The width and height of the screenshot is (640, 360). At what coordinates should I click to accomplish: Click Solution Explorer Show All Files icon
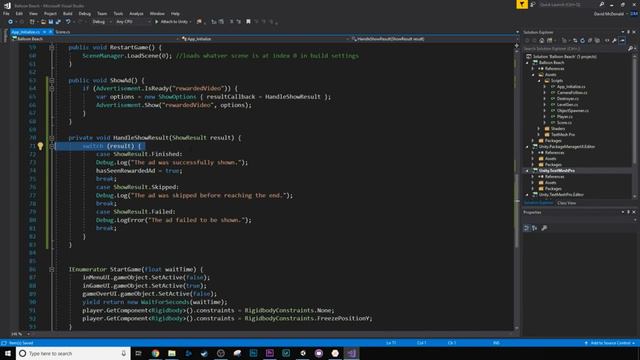pos(598,40)
